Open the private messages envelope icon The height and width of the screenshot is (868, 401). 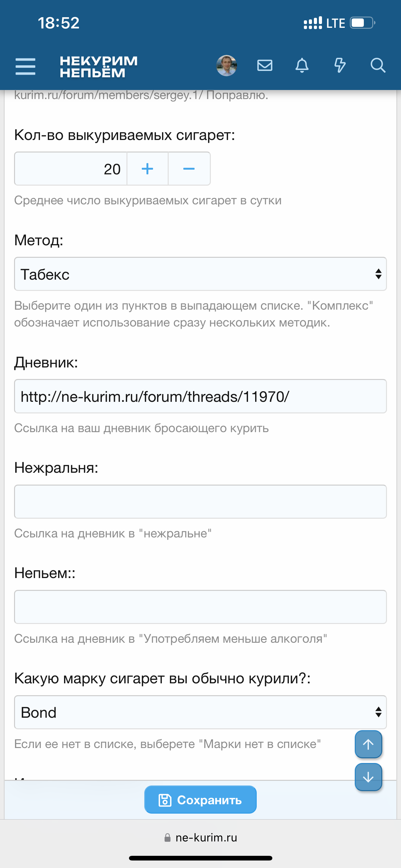(x=265, y=65)
